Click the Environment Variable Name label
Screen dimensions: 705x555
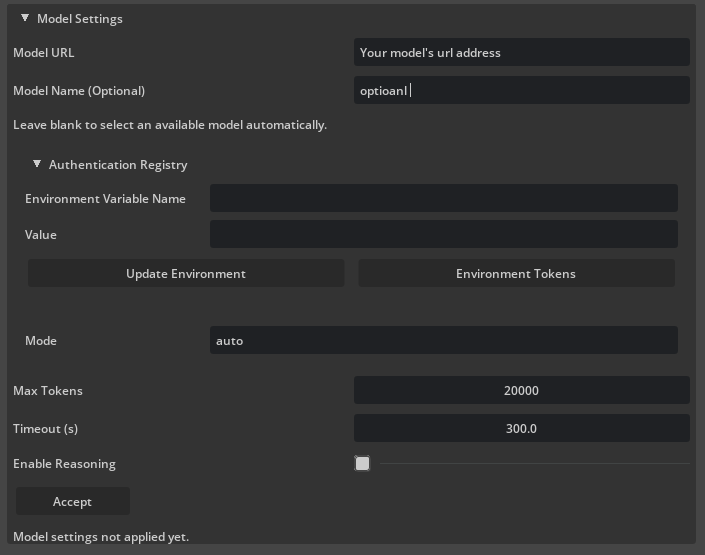(x=105, y=198)
